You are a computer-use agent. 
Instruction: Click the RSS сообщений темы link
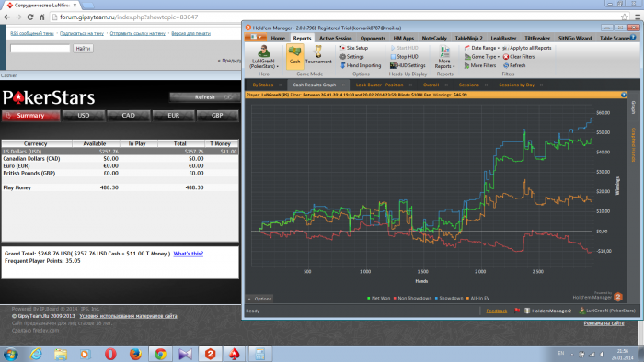pyautogui.click(x=32, y=33)
